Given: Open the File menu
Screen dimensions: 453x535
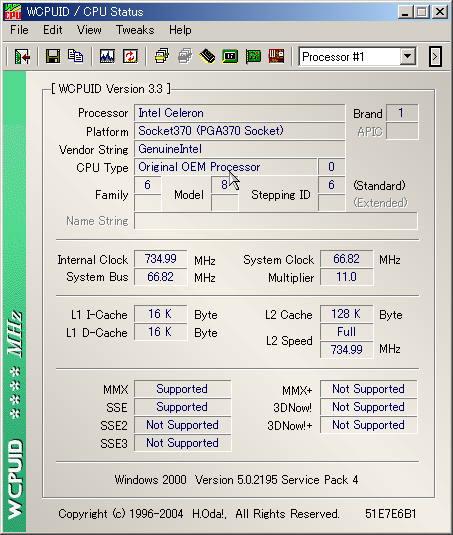Looking at the screenshot, I should click(19, 30).
